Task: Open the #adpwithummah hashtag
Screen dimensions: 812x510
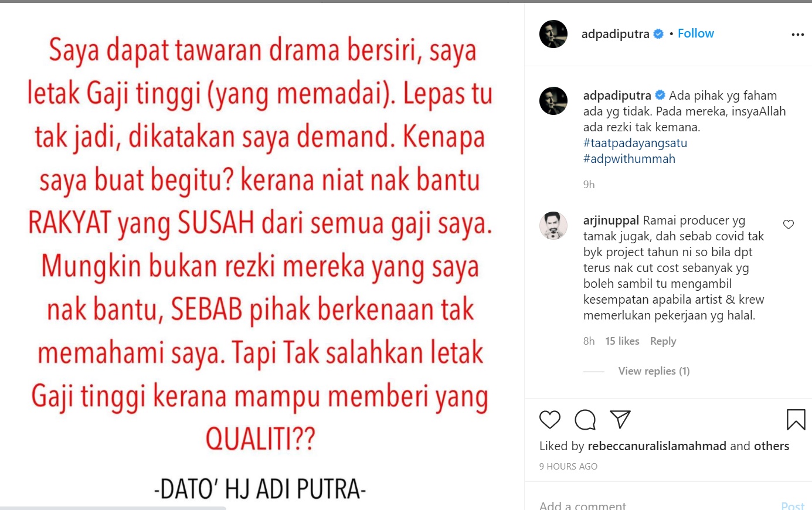Action: click(629, 159)
